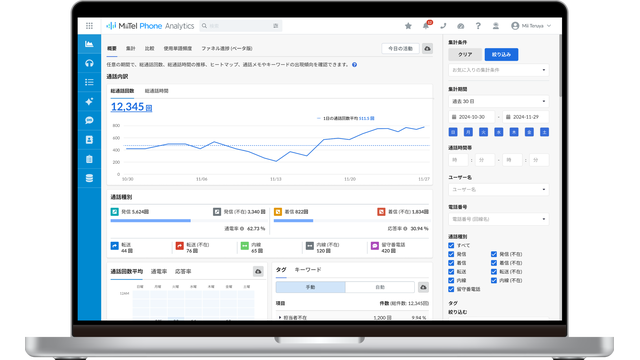640x360 pixels.
Task: Open the 電話番号 dropdown
Action: pyautogui.click(x=498, y=219)
